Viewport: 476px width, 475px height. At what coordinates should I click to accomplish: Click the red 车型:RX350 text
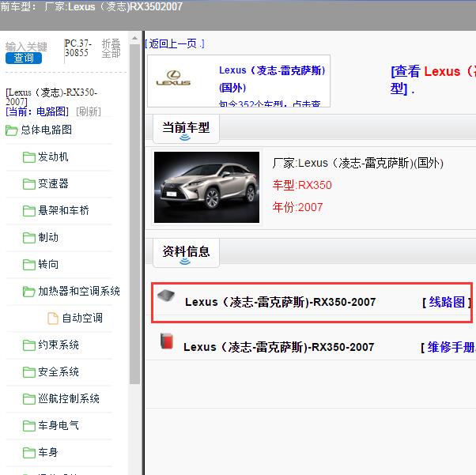[302, 185]
